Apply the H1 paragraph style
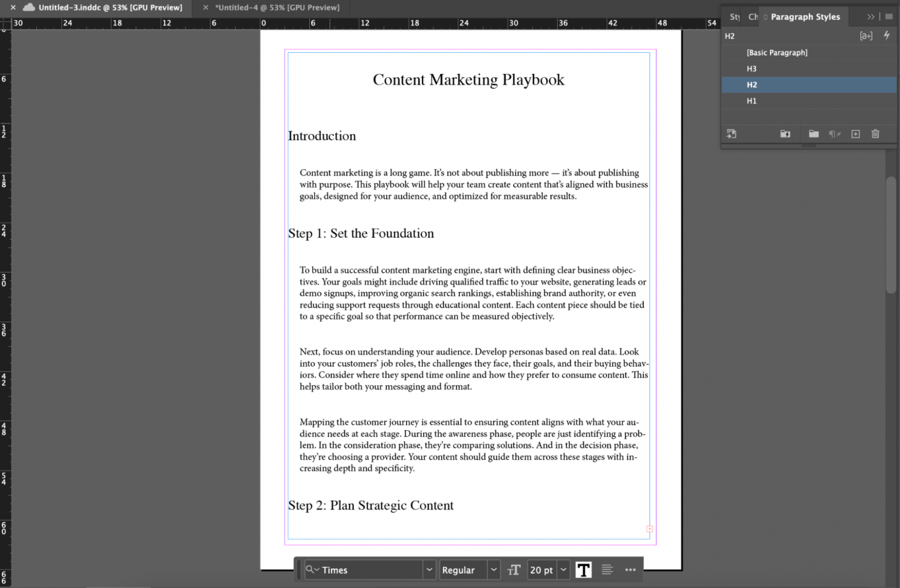The width and height of the screenshot is (900, 588). pyautogui.click(x=752, y=101)
